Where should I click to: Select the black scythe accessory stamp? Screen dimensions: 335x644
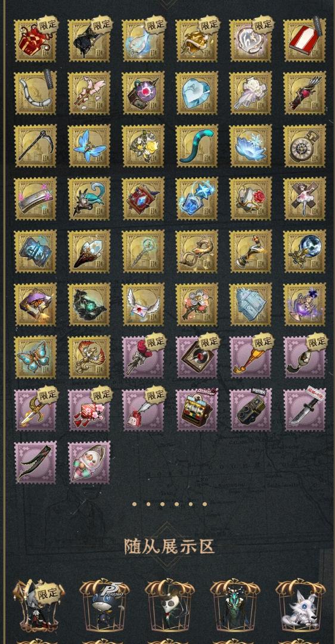pyautogui.click(x=35, y=146)
